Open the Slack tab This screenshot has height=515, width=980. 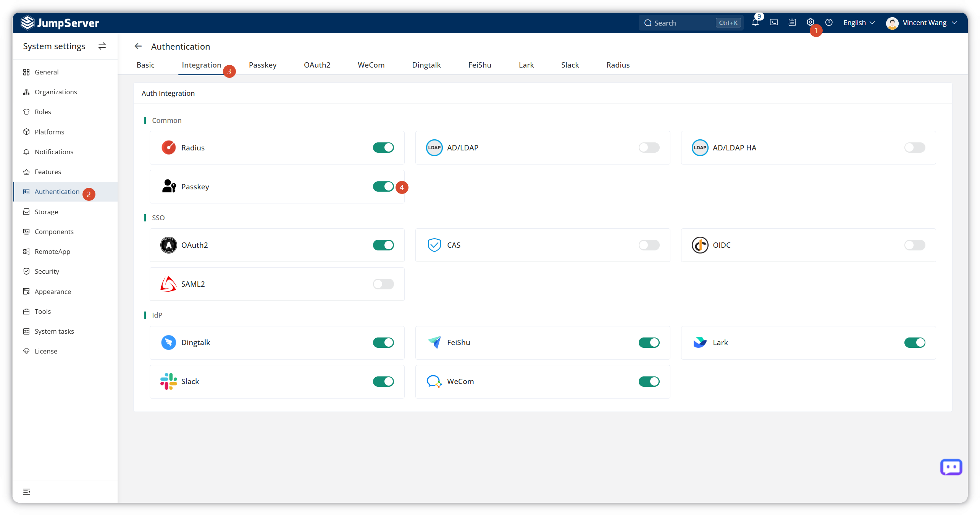(x=570, y=65)
